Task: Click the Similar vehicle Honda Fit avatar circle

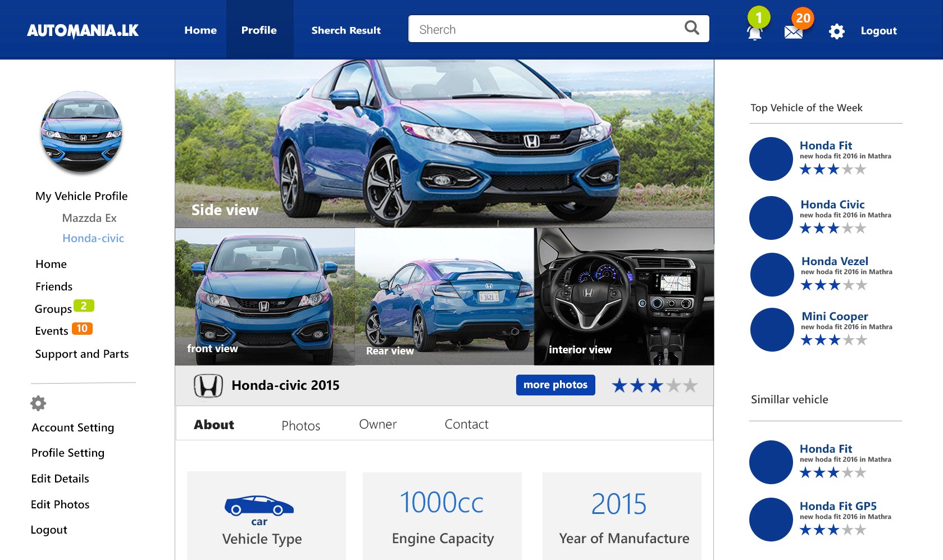Action: [771, 462]
